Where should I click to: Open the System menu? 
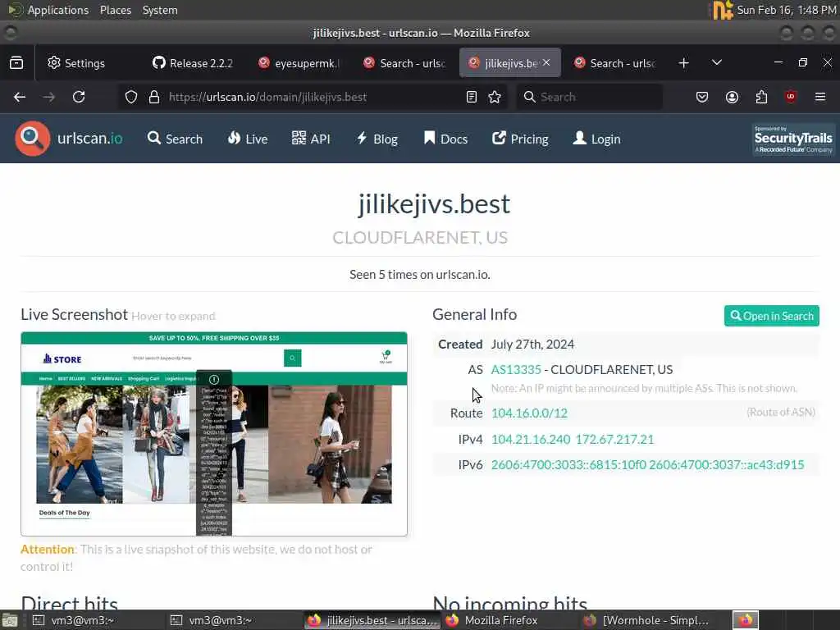160,10
